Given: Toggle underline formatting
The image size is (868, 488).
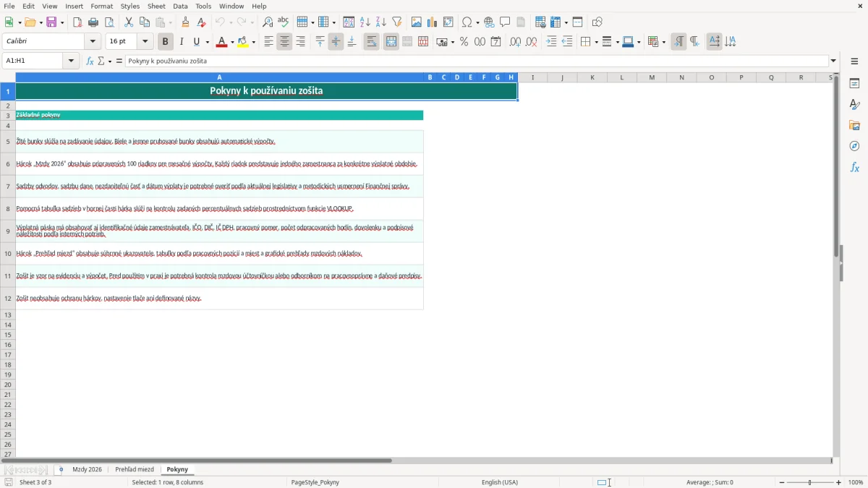Looking at the screenshot, I should tap(196, 42).
